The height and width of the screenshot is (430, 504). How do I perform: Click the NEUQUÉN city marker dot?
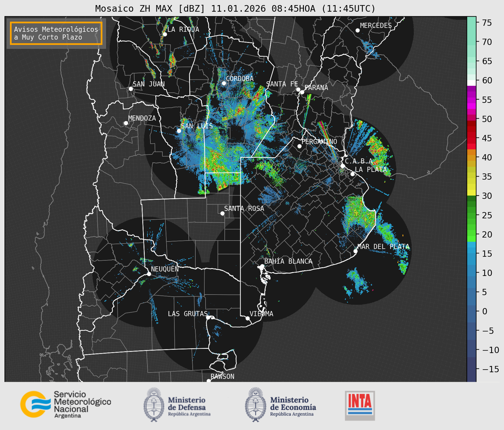point(149,274)
